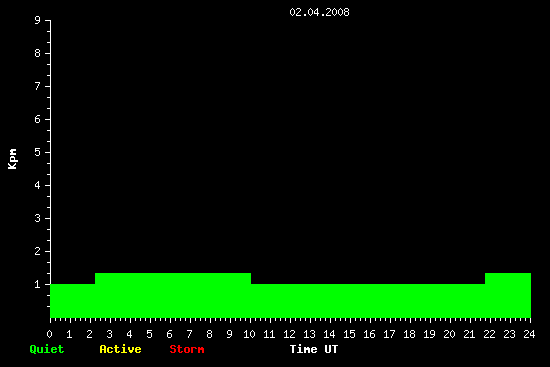Click the Time UT axis label

pyautogui.click(x=314, y=349)
